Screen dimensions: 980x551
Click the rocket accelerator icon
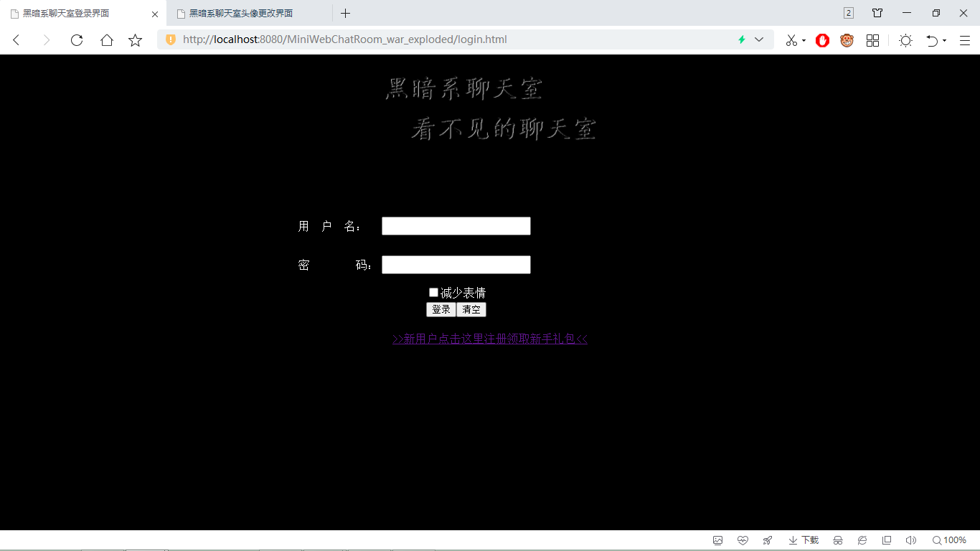click(x=768, y=540)
